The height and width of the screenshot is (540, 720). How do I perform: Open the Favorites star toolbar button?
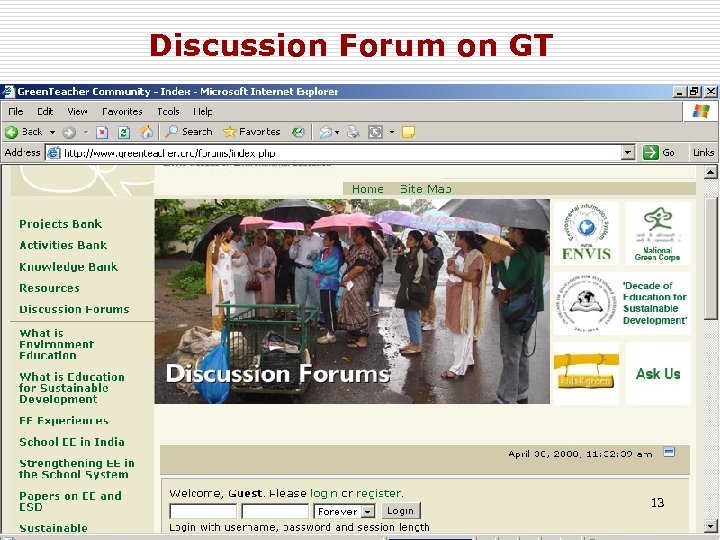tap(252, 132)
